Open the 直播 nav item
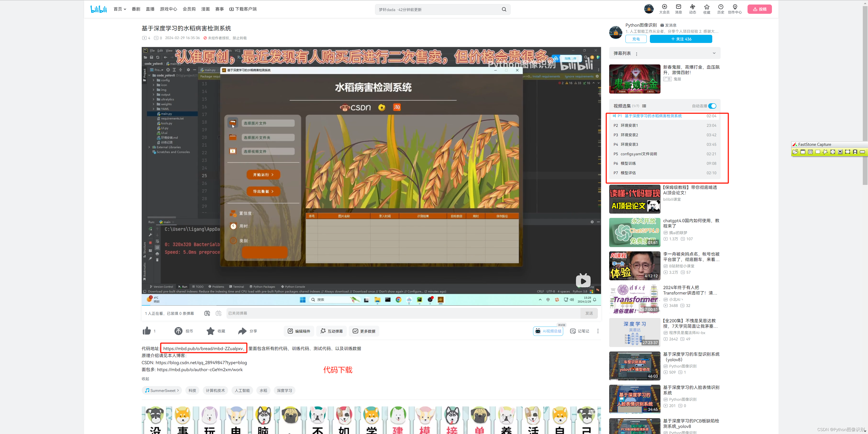Image resolution: width=868 pixels, height=434 pixels. 150,9
